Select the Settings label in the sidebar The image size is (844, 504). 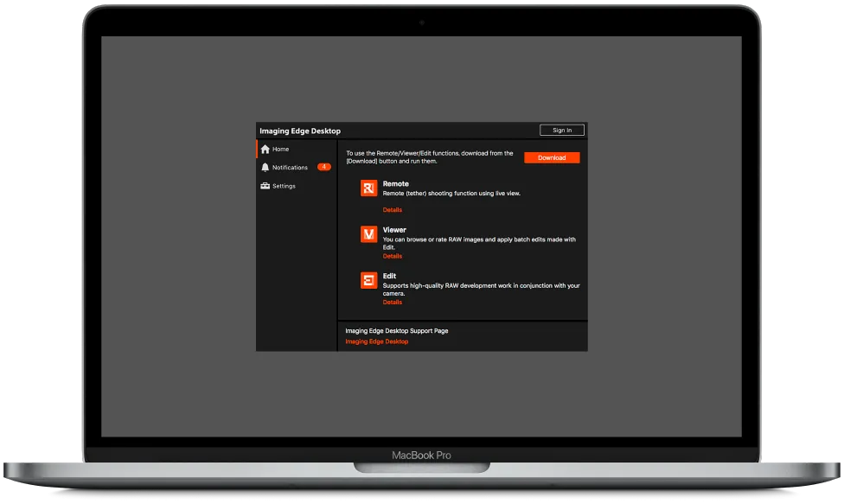pyautogui.click(x=284, y=186)
